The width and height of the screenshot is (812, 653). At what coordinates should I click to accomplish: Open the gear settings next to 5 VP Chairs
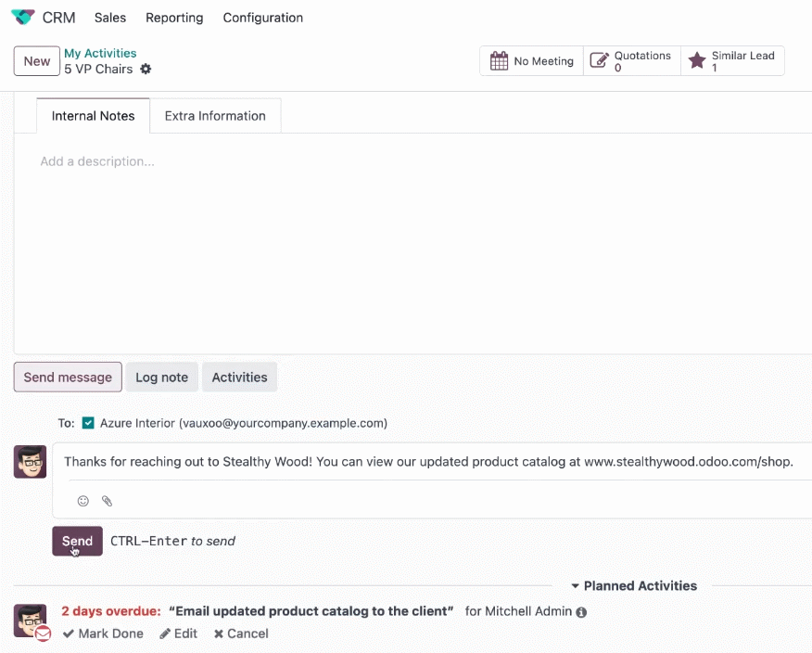click(146, 69)
